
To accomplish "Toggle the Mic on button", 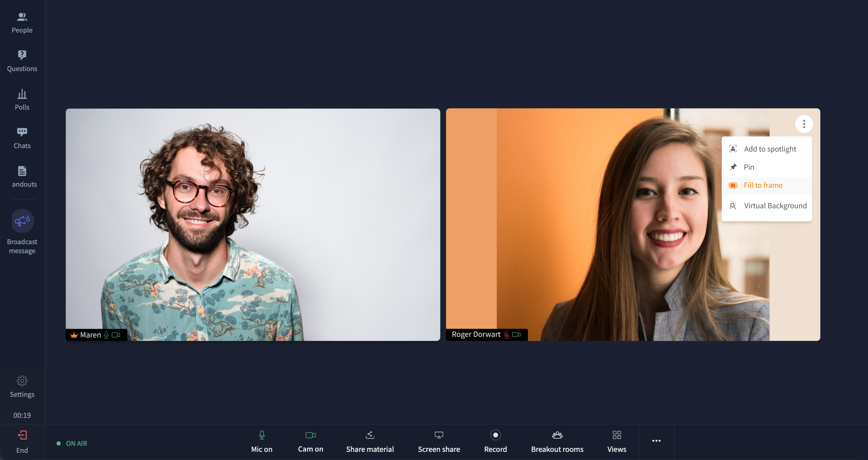I will tap(261, 441).
